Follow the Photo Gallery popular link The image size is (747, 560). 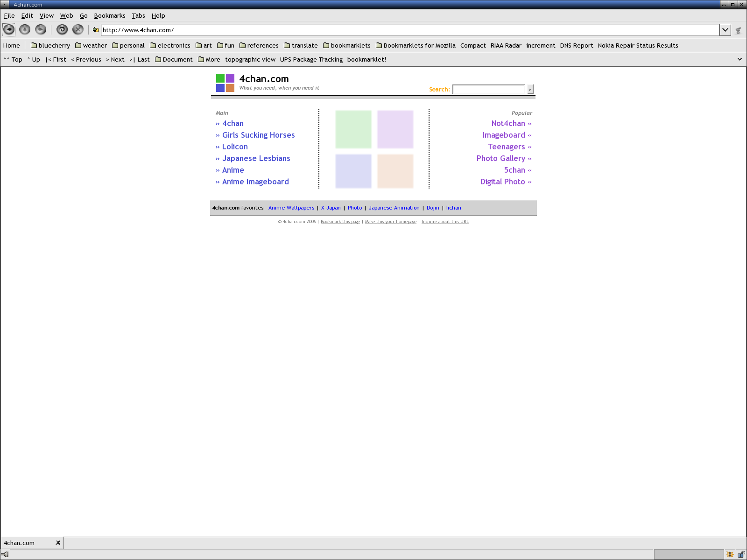(500, 158)
